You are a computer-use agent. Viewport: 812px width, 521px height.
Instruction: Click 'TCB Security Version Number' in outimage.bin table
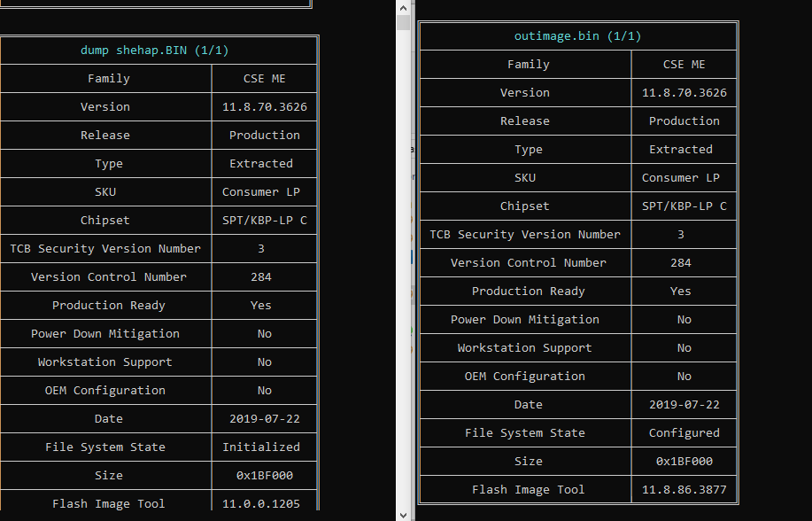524,234
